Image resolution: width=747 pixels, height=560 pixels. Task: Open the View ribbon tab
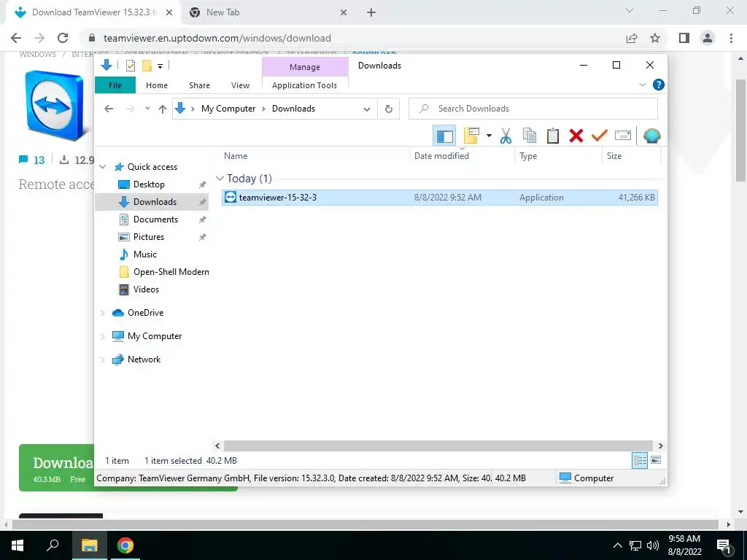coord(240,85)
